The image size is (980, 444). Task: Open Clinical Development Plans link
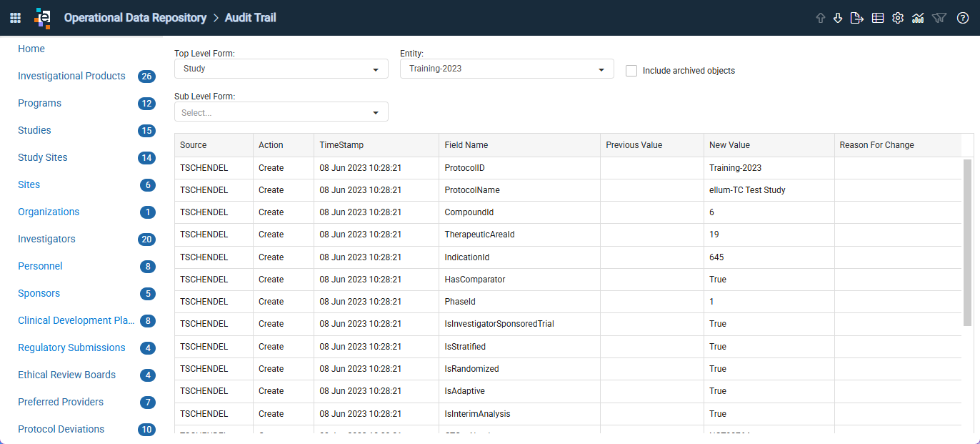[x=76, y=320]
